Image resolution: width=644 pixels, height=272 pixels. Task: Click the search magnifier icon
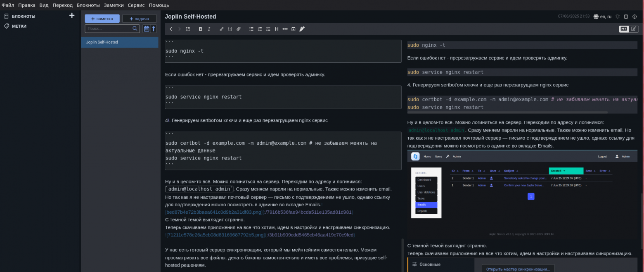[x=135, y=29]
